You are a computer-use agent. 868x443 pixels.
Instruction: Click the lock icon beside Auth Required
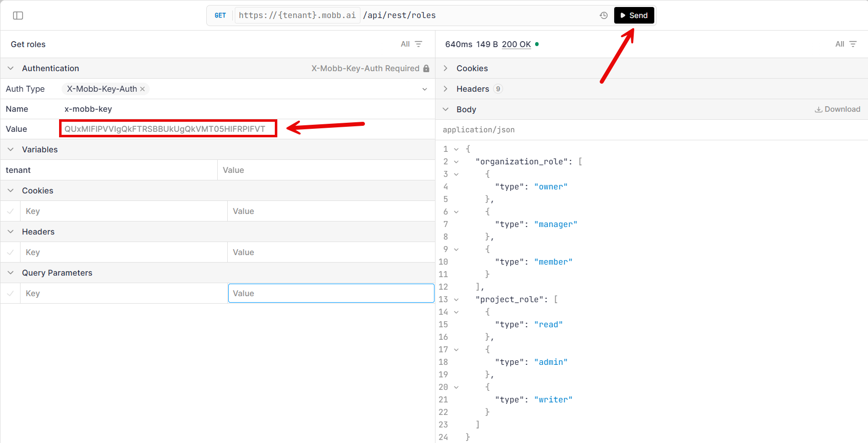pyautogui.click(x=426, y=68)
